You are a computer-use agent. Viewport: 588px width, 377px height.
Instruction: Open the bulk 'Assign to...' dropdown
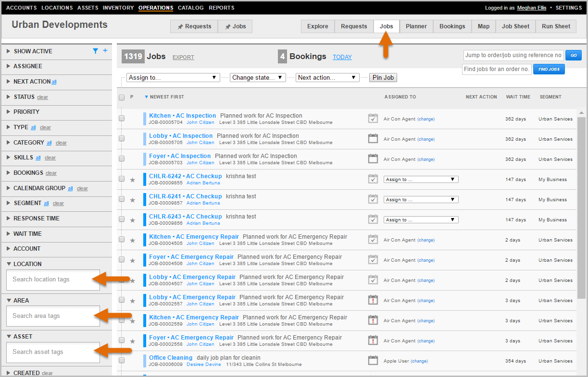(173, 77)
